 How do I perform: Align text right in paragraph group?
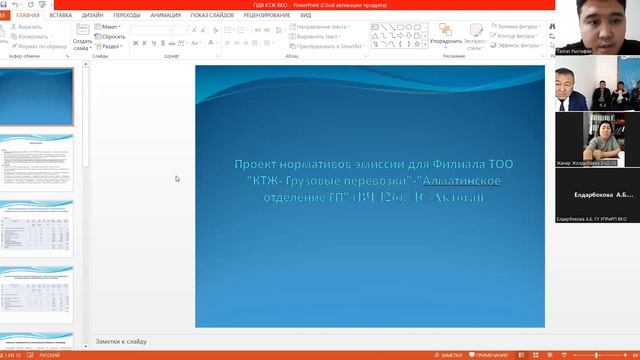(x=245, y=43)
